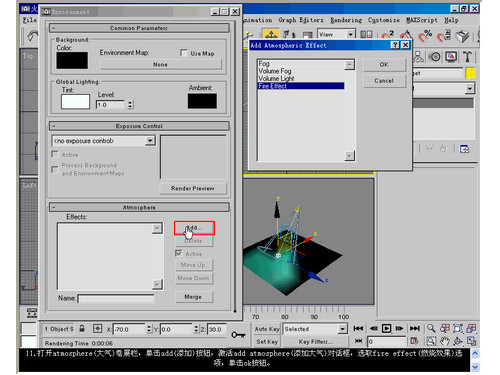Click the Play Animation button
This screenshot has height=375, width=500.
(x=386, y=329)
